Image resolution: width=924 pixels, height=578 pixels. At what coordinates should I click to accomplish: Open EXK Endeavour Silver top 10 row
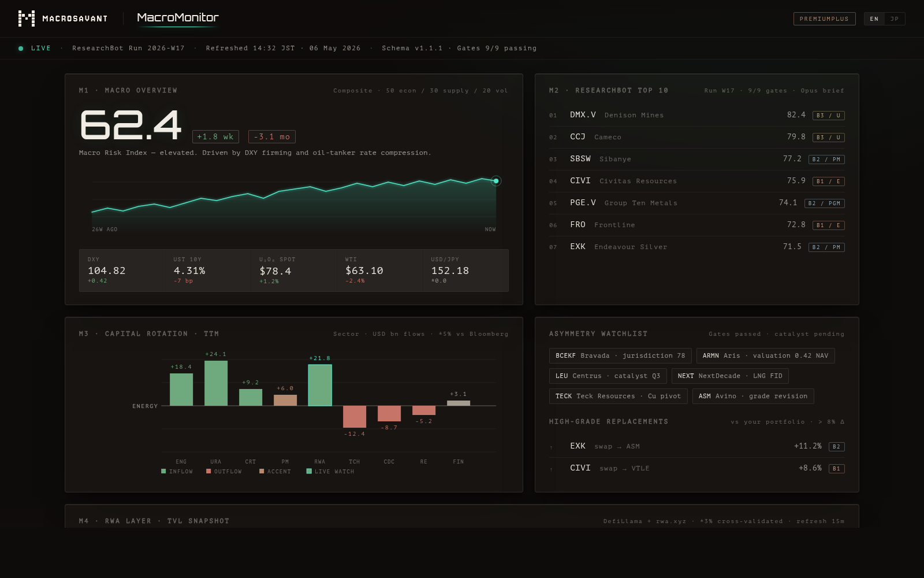click(697, 247)
